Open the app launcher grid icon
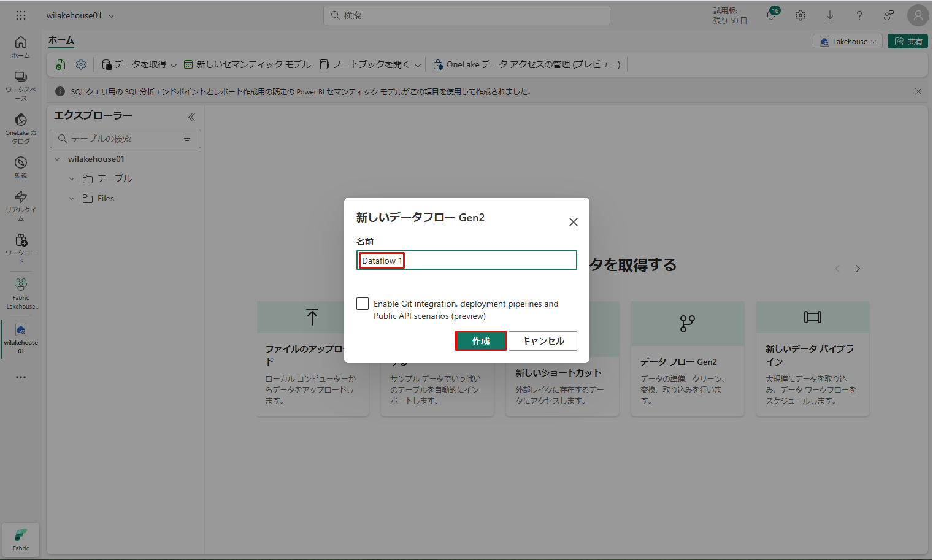This screenshot has height=560, width=933. [x=21, y=15]
